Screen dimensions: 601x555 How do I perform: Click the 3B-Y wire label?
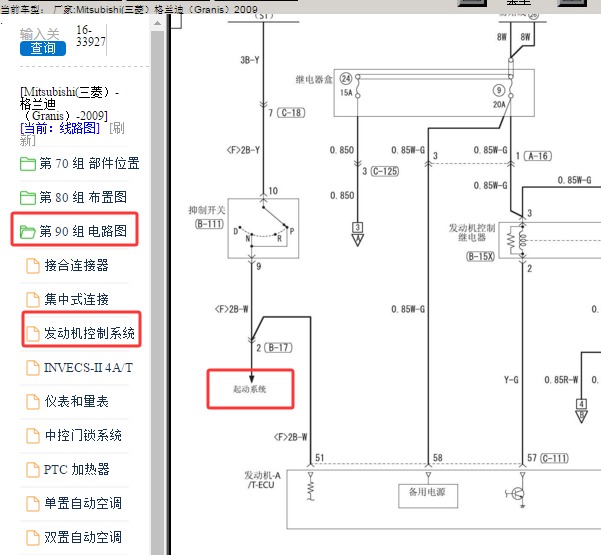tap(250, 60)
